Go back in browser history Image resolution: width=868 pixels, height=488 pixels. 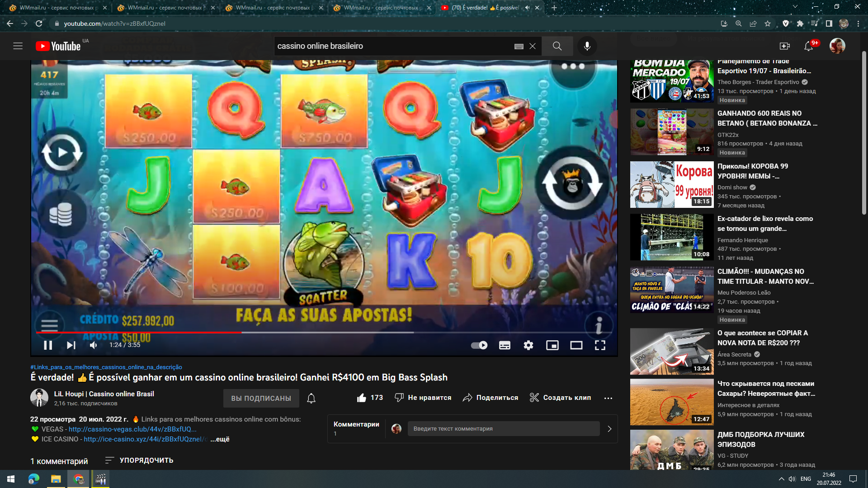[x=10, y=23]
